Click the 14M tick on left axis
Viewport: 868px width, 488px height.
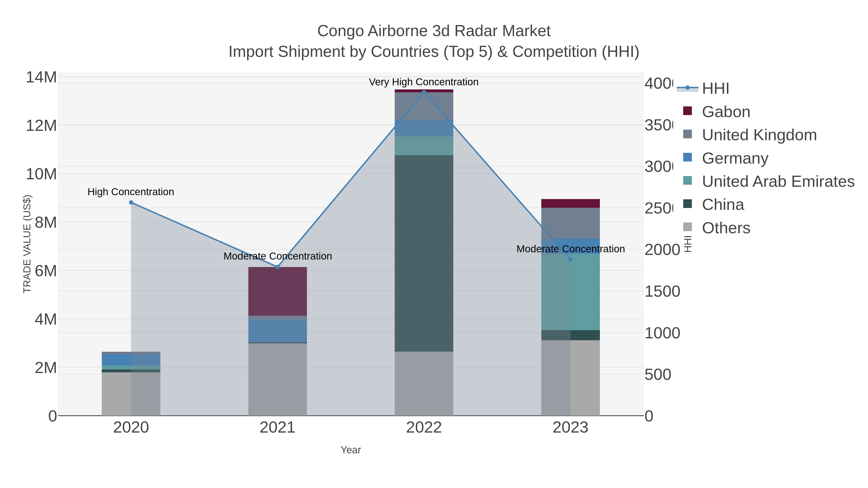[x=41, y=77]
